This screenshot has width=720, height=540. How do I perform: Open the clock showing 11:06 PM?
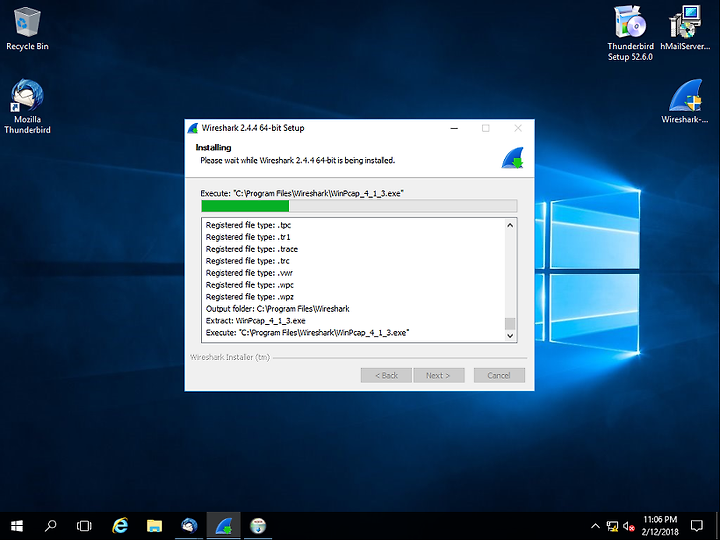pos(660,526)
